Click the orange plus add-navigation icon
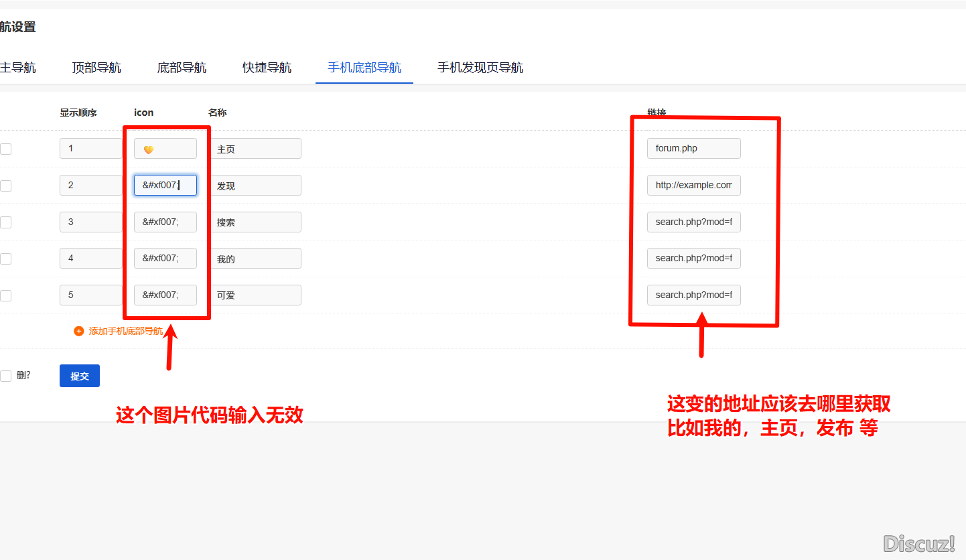 point(79,331)
